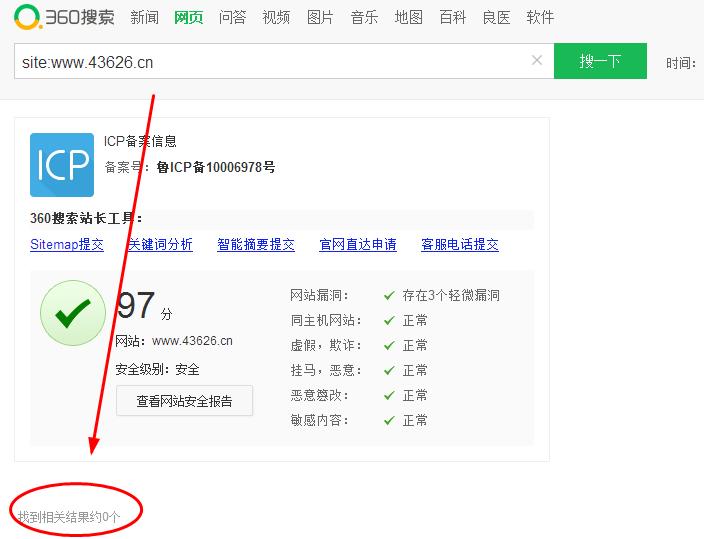Click the 安全级别: 安全 text
Screen dimensions: 704x539
coord(157,369)
